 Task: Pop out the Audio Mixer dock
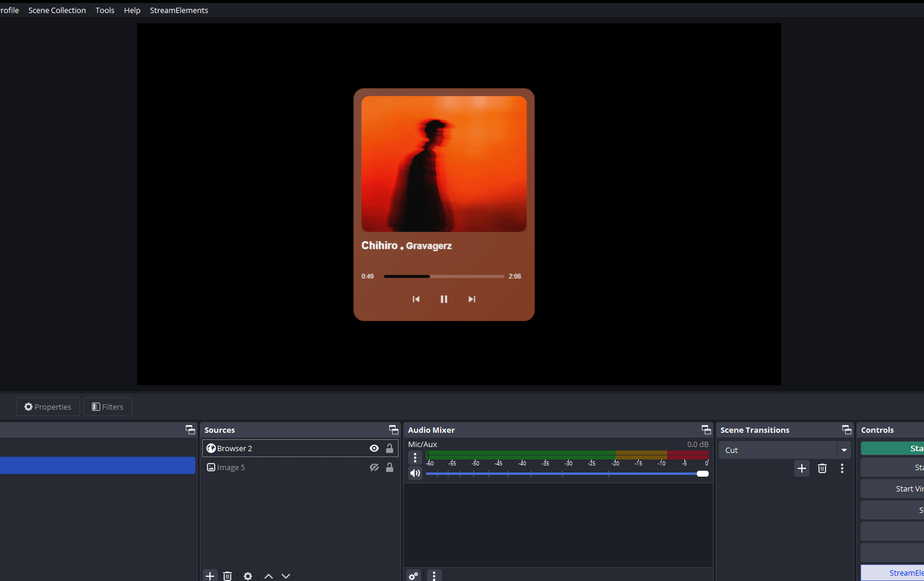[706, 430]
